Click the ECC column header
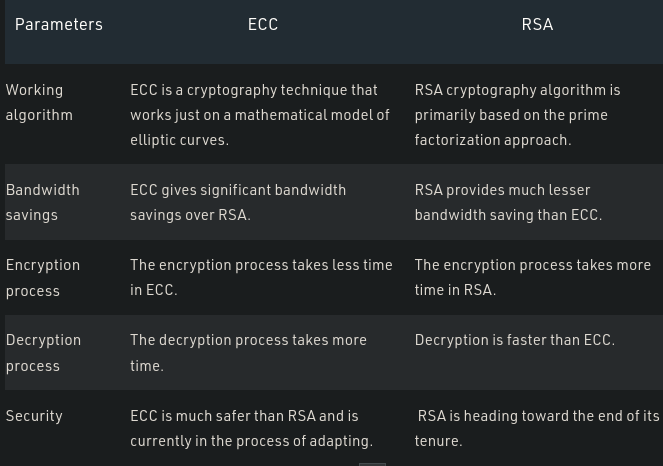 click(x=263, y=25)
